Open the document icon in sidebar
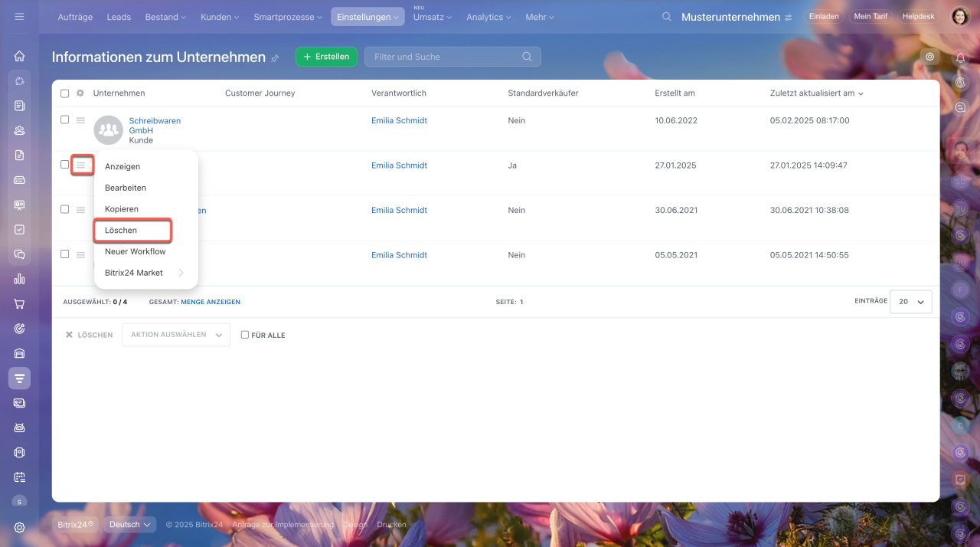Screen dimensions: 980x547 pyautogui.click(x=19, y=155)
